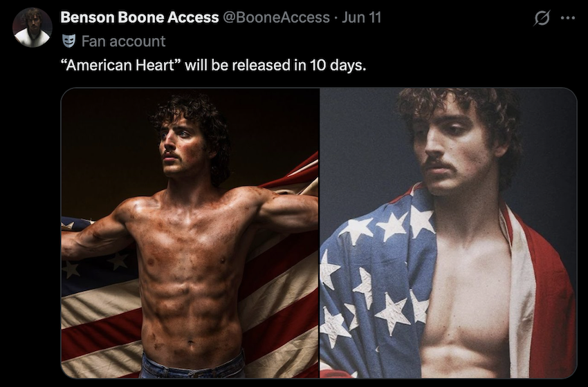Click the man's face in the left photo
The width and height of the screenshot is (588, 387).
(181, 147)
